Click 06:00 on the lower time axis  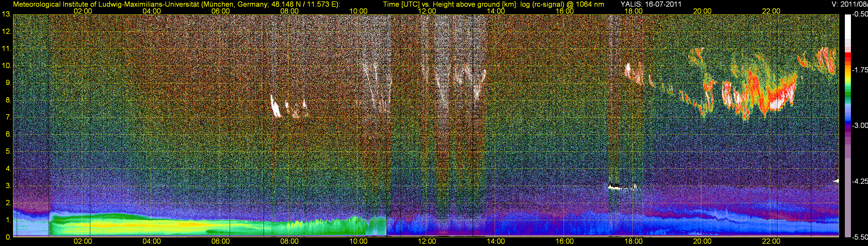coord(221,241)
